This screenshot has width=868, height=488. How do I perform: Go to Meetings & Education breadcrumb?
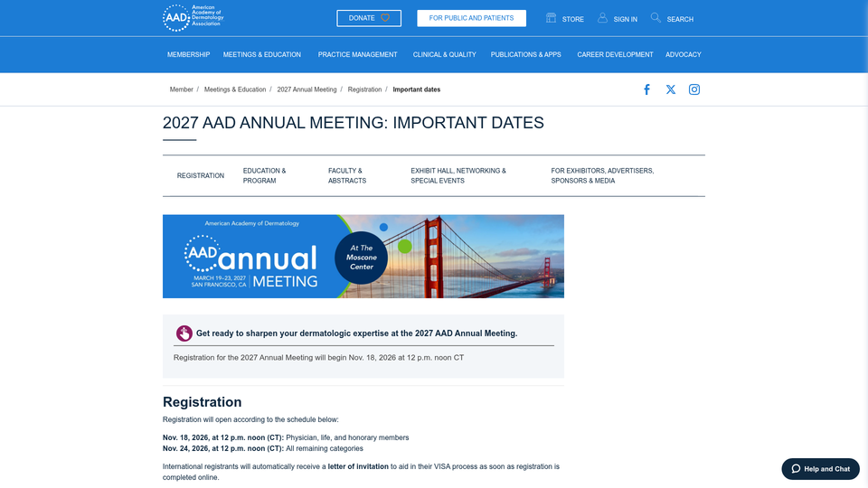pyautogui.click(x=235, y=89)
